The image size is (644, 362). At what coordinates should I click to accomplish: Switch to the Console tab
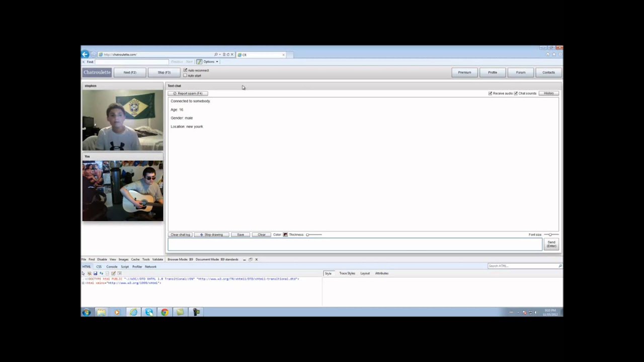pos(112,266)
